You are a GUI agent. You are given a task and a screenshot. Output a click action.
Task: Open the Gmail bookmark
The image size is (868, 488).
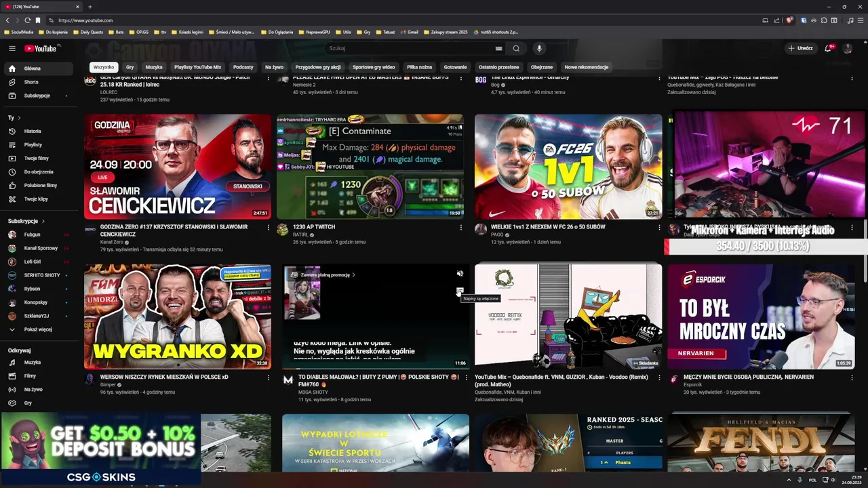pos(410,32)
